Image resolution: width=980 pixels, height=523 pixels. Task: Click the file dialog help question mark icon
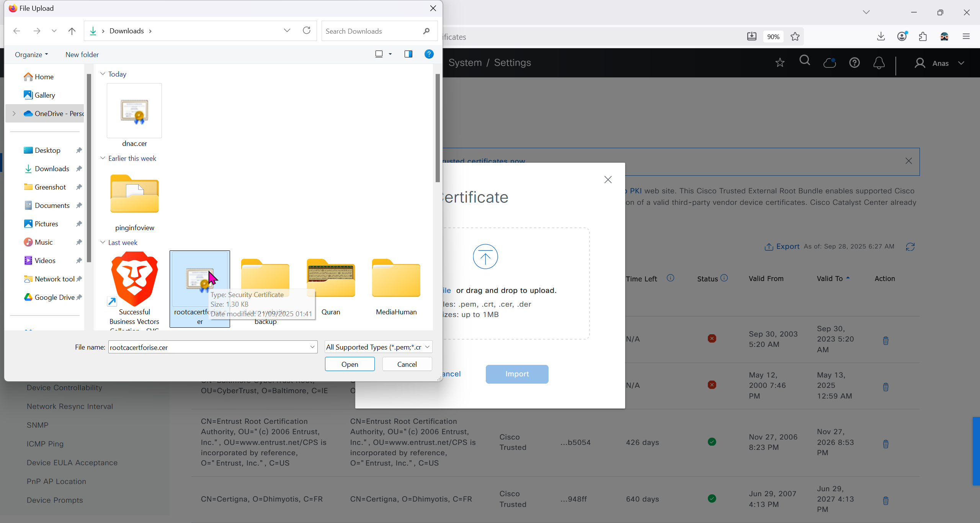click(429, 54)
